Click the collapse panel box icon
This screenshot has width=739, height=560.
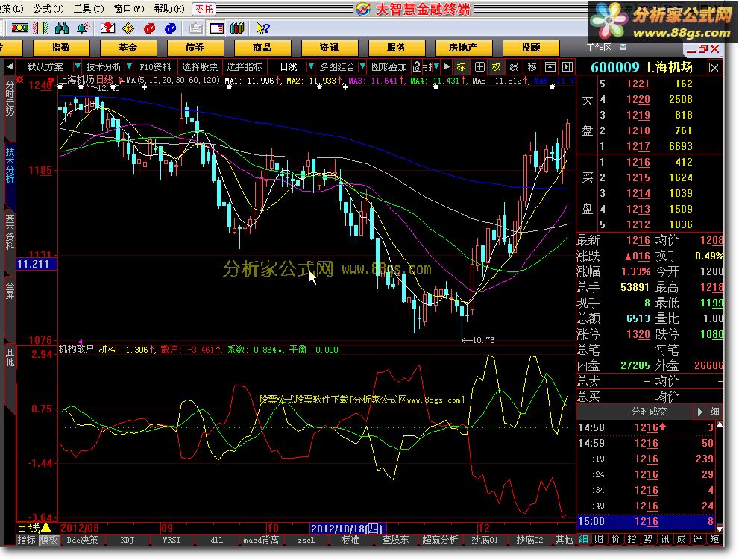tap(550, 67)
